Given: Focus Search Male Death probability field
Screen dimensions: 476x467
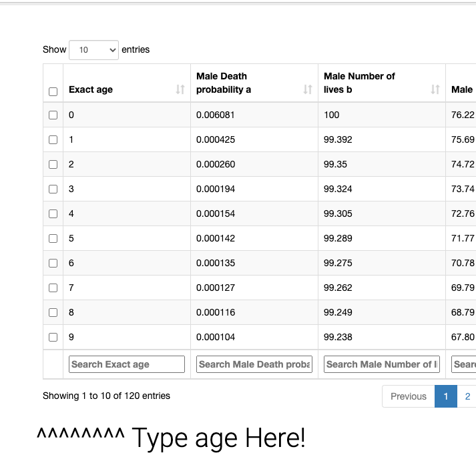Looking at the screenshot, I should [254, 364].
